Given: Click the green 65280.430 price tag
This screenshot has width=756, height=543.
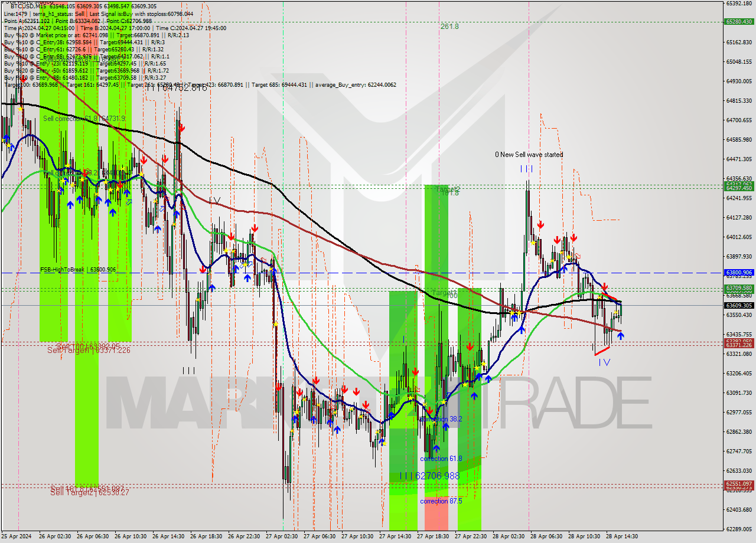Looking at the screenshot, I should click(738, 22).
